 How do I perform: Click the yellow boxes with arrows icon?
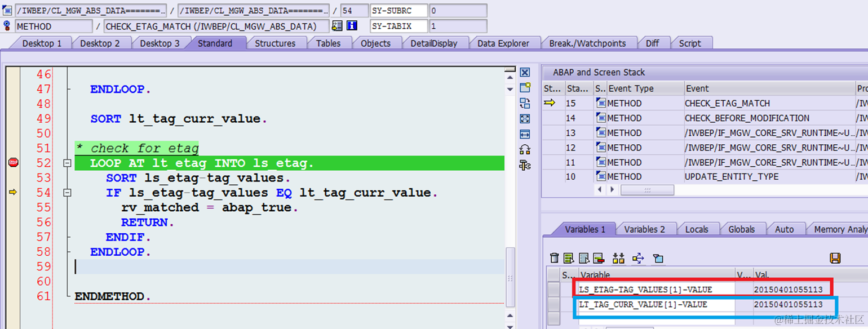pyautogui.click(x=618, y=258)
